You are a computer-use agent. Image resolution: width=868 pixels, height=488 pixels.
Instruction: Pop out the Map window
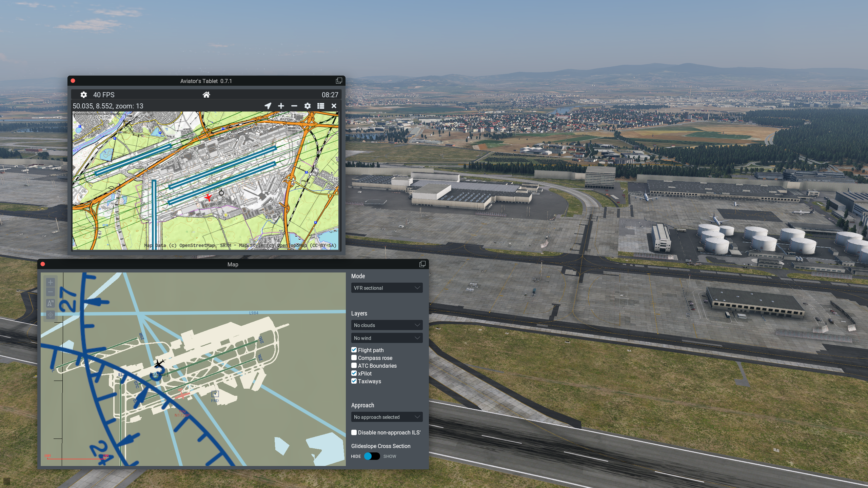point(422,264)
